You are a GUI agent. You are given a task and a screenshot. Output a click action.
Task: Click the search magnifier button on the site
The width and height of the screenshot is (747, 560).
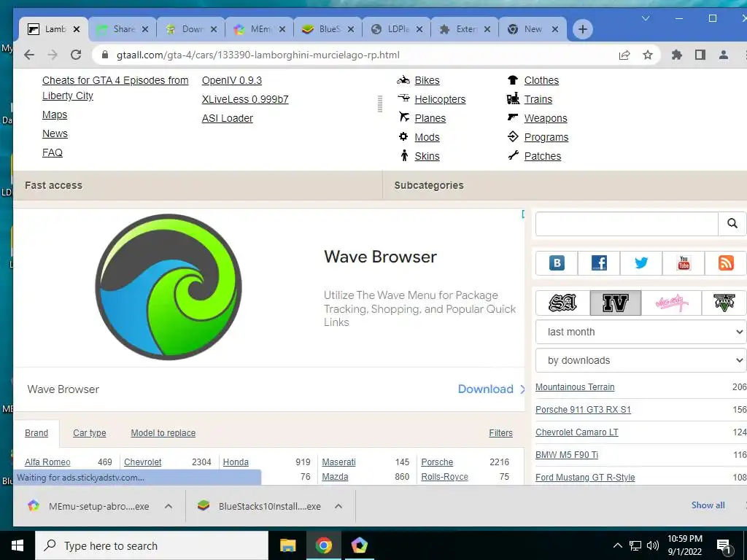pos(732,223)
